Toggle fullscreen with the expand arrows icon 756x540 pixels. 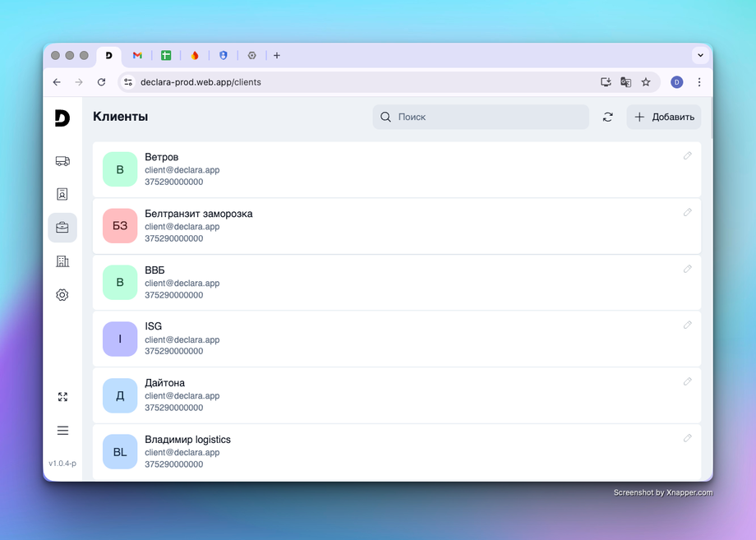tap(62, 396)
